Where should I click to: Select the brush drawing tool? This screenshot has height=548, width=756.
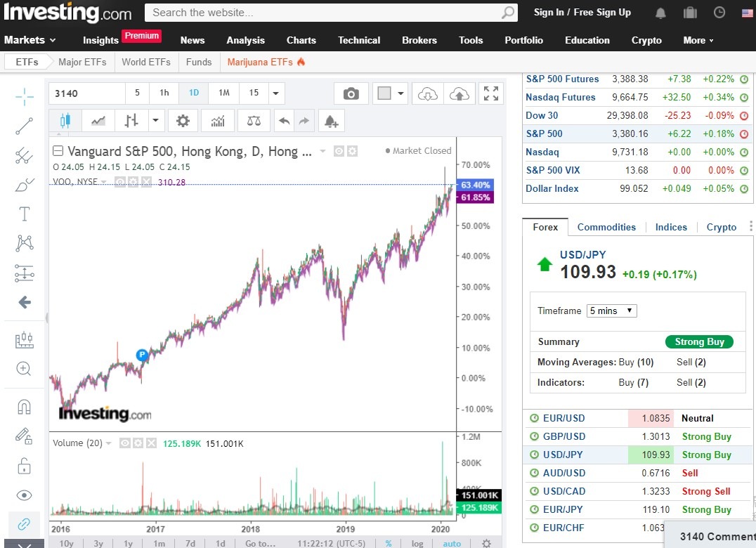[24, 185]
